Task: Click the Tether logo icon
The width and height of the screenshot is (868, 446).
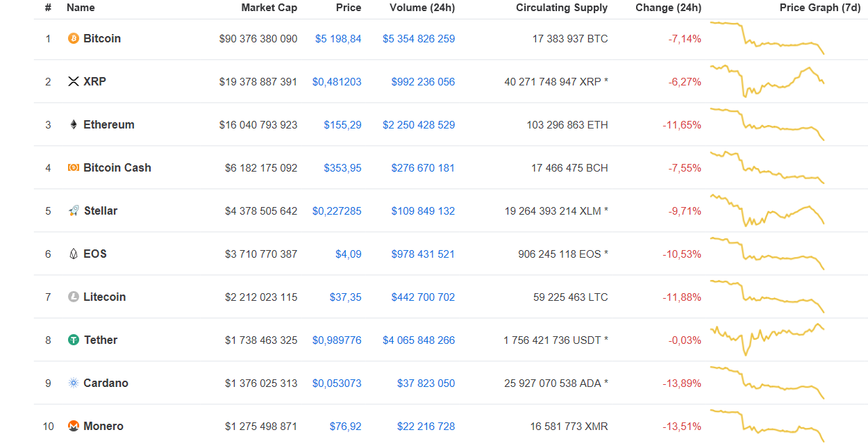Action: (x=74, y=340)
